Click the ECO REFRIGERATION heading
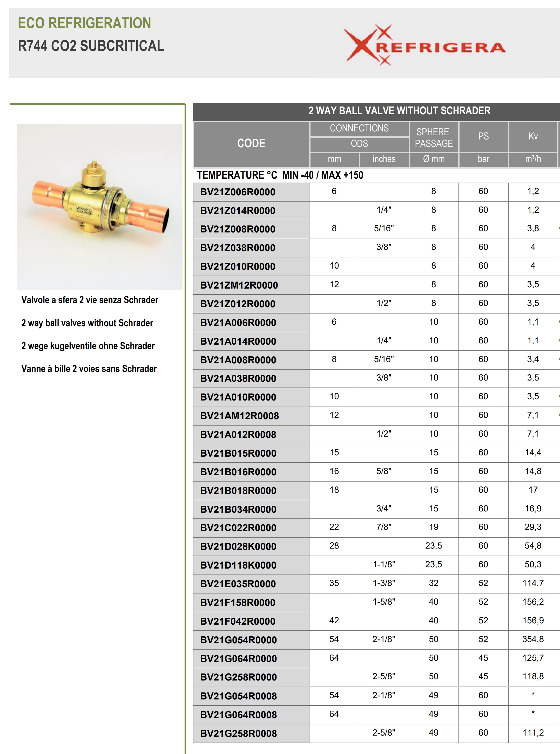Screen dimensions: 560x754 pyautogui.click(x=84, y=23)
